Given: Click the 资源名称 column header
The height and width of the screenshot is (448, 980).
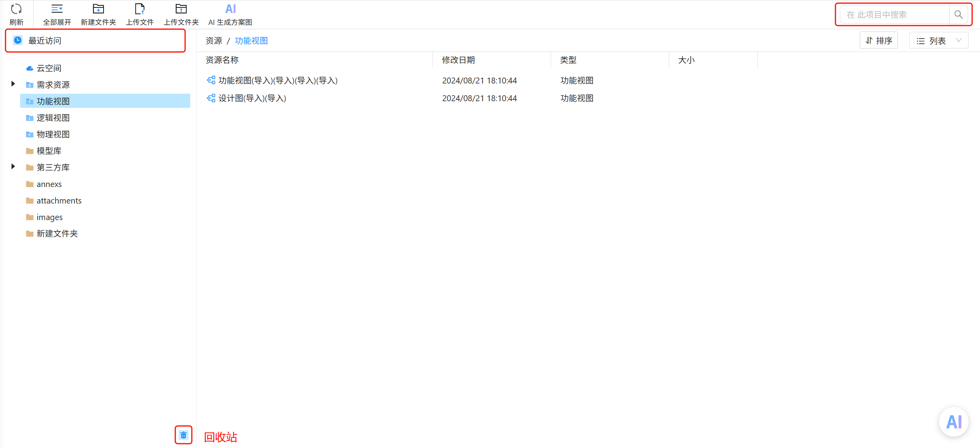Looking at the screenshot, I should point(222,60).
